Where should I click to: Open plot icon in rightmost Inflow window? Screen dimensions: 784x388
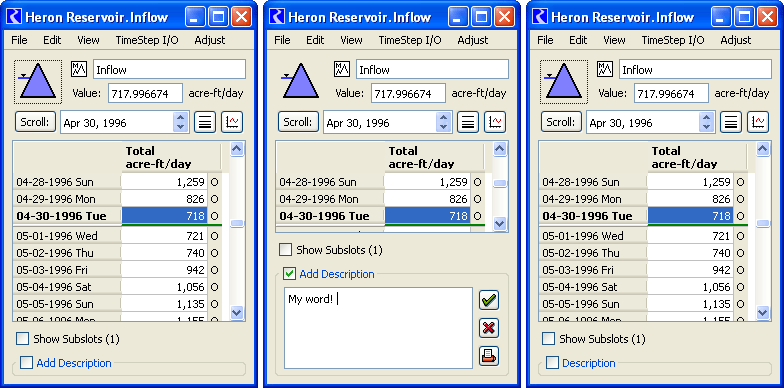point(758,122)
